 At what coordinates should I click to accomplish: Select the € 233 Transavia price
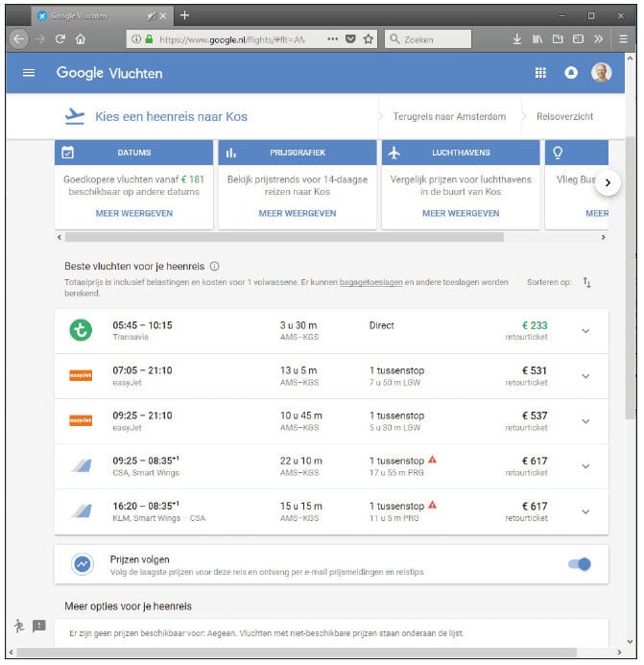(x=535, y=325)
